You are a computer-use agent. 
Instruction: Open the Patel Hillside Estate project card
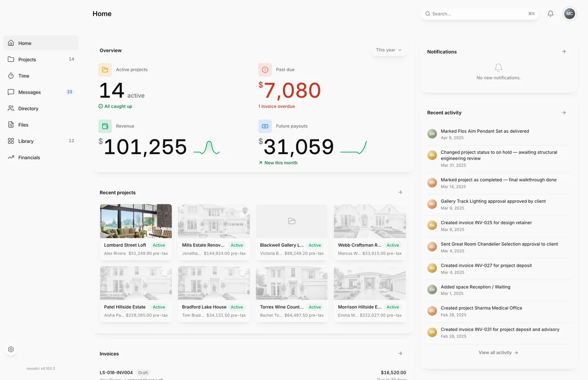click(x=136, y=294)
